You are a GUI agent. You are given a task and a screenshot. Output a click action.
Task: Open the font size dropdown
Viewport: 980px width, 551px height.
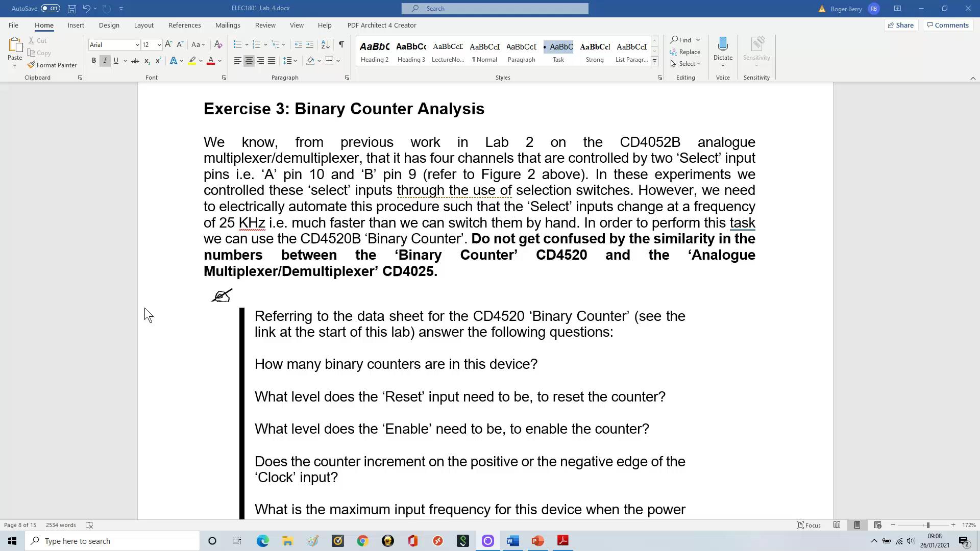point(159,44)
